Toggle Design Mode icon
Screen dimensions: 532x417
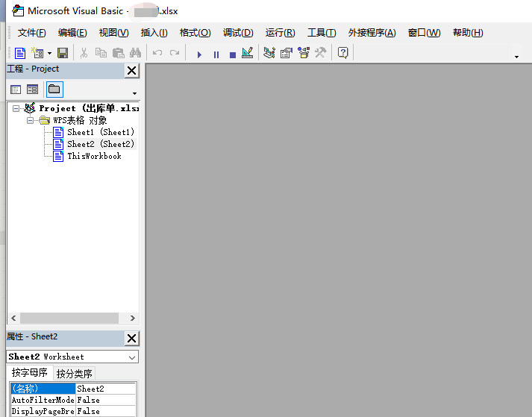click(247, 53)
